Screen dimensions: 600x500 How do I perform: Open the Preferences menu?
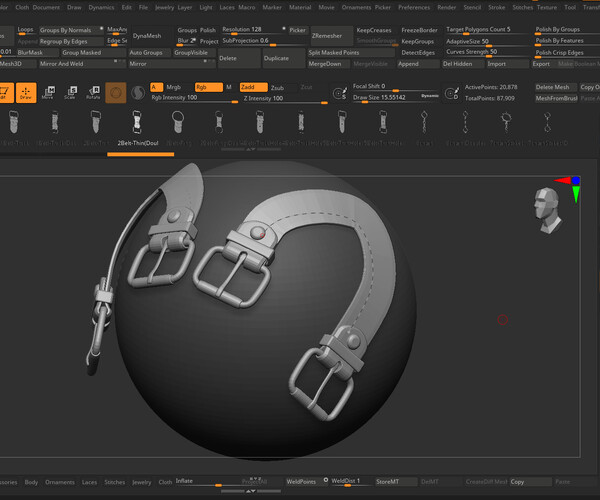[414, 7]
